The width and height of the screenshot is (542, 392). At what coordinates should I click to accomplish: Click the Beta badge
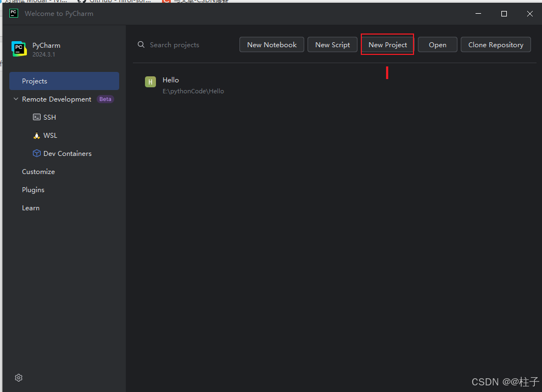coord(105,99)
